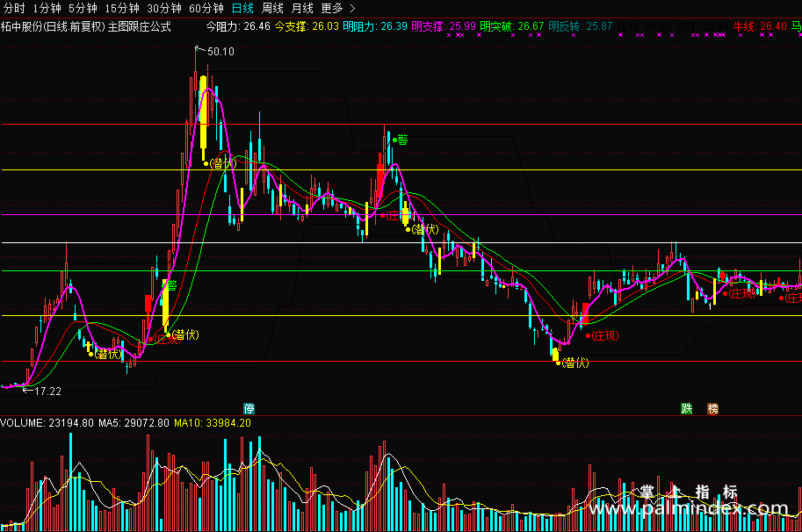The image size is (802, 532).
Task: Click the MA5: 29072.80 volume readout
Action: click(134, 422)
